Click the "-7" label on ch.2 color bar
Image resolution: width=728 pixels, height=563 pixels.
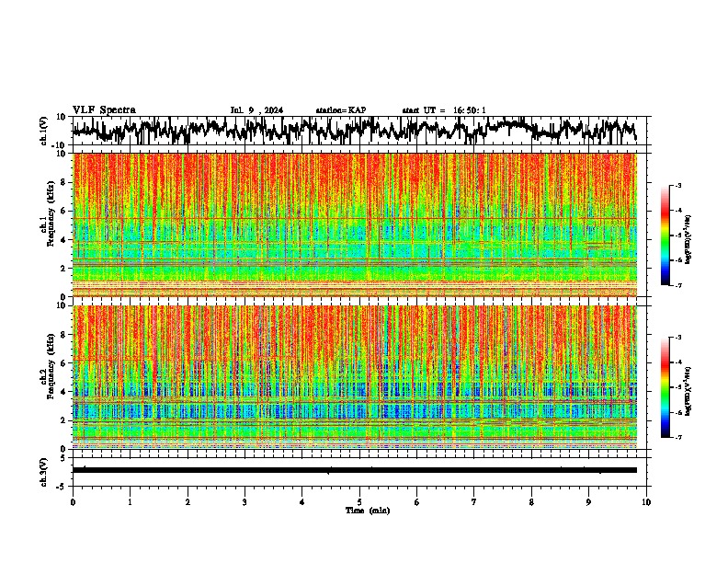point(678,437)
